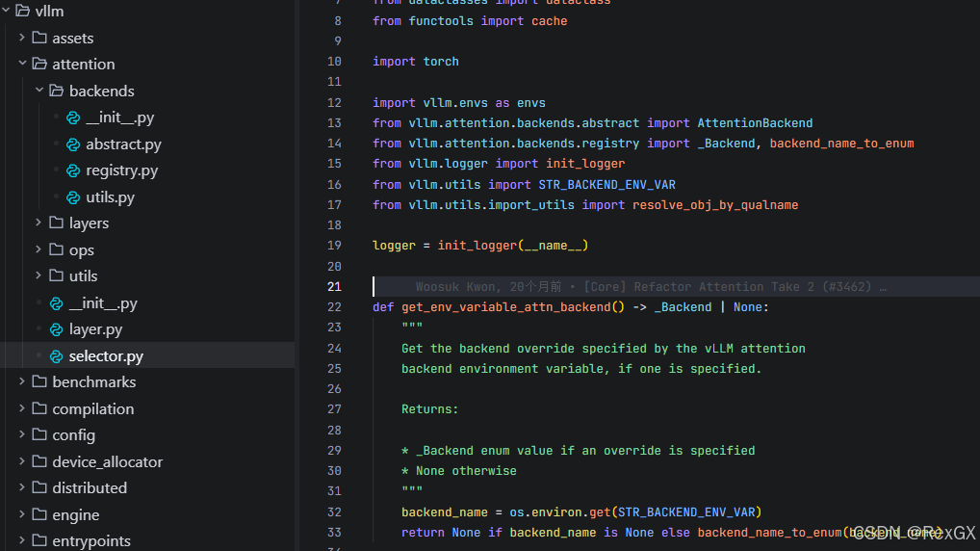Screen dimensions: 980x551
Task: Click line number 10 in the gutter
Action: (334, 62)
